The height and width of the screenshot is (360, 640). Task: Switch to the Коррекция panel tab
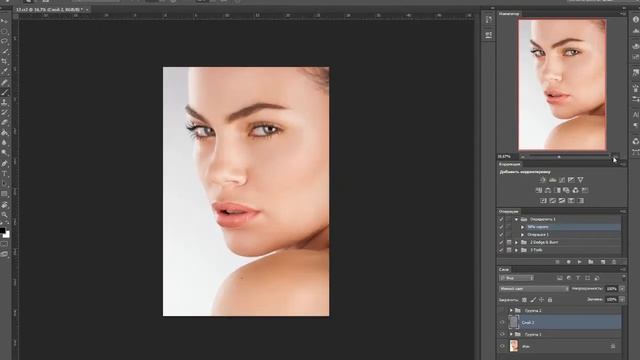[510, 164]
